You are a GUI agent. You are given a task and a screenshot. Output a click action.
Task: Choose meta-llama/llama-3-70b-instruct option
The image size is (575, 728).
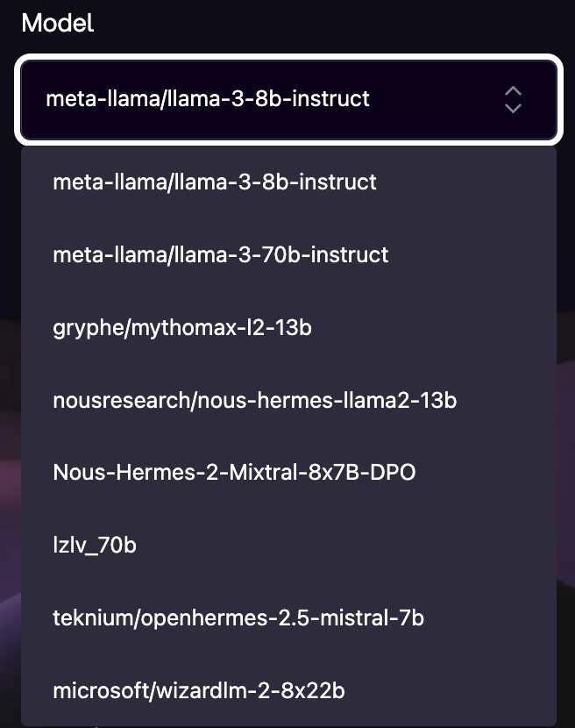(220, 255)
